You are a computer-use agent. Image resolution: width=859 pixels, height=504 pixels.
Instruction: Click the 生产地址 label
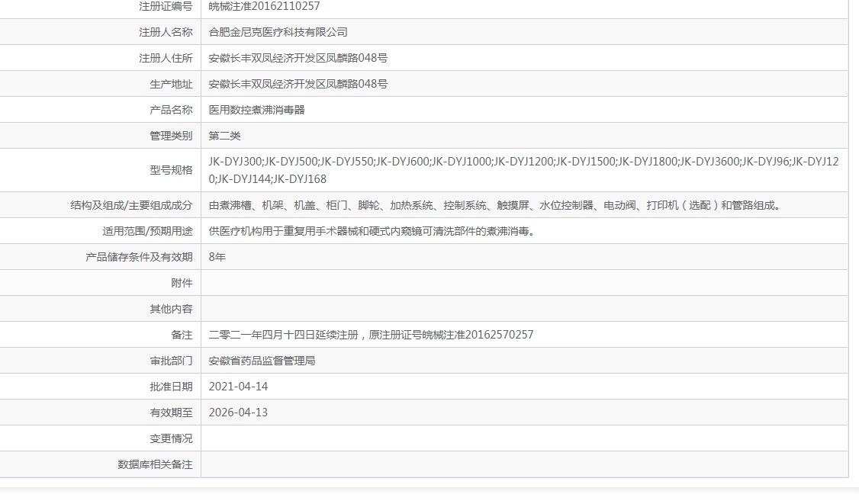click(171, 84)
